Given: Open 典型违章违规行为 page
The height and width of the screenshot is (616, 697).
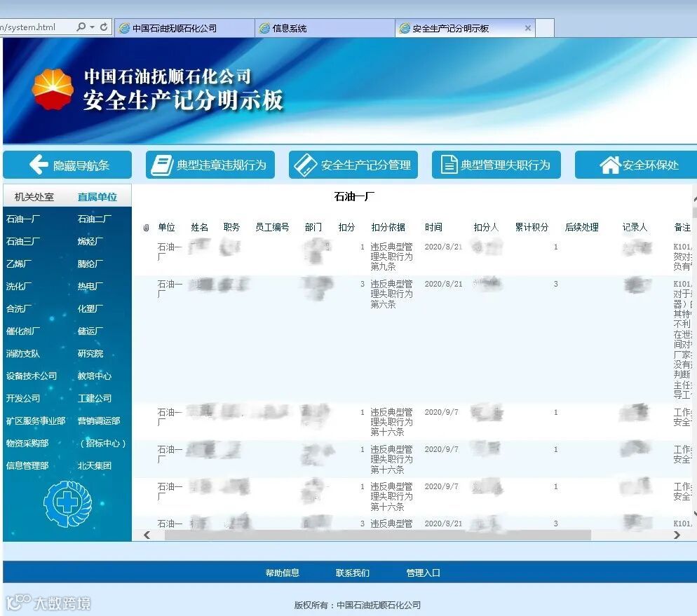Looking at the screenshot, I should click(x=210, y=165).
